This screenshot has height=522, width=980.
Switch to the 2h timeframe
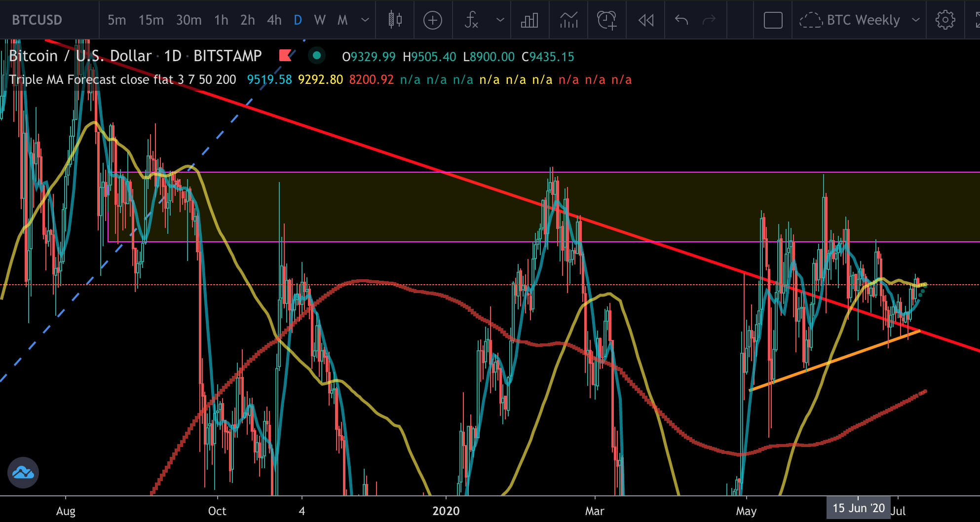248,20
